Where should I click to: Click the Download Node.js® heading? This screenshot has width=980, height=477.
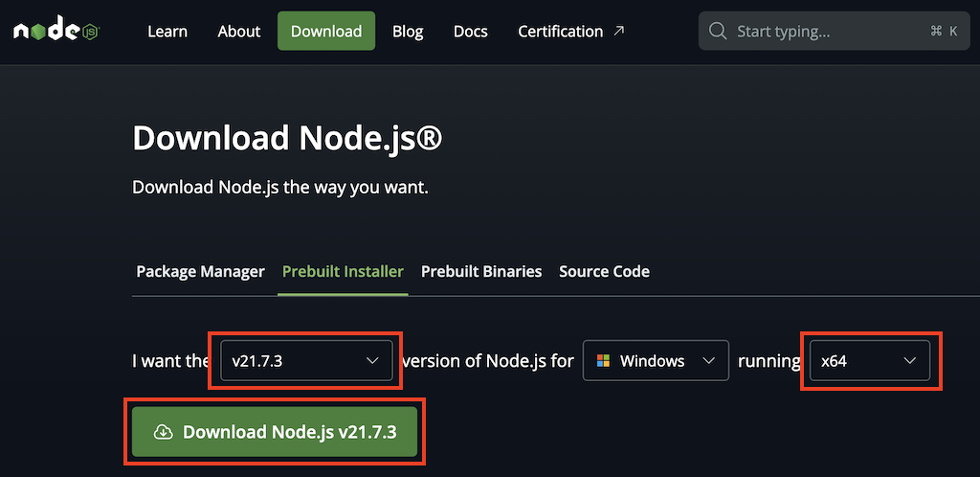(x=287, y=138)
